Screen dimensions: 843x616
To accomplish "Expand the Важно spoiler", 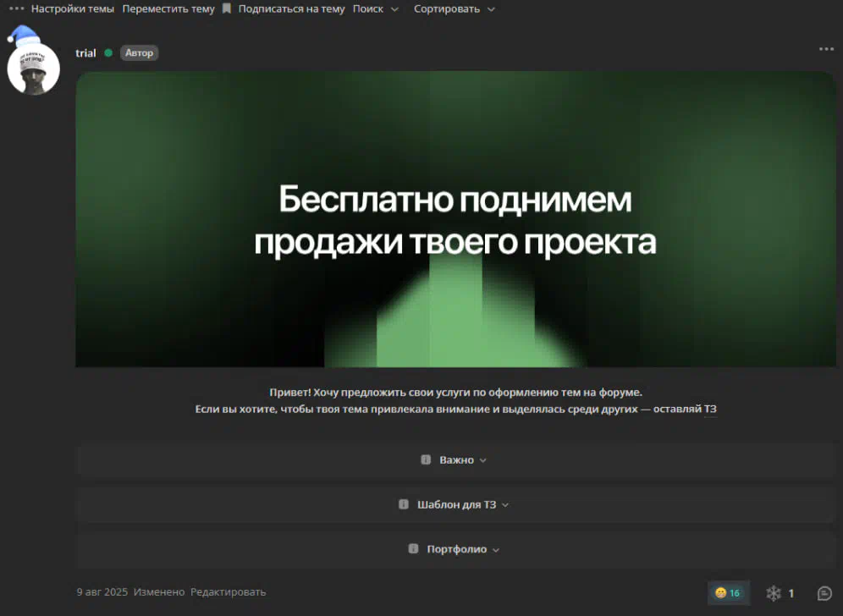I will 455,460.
